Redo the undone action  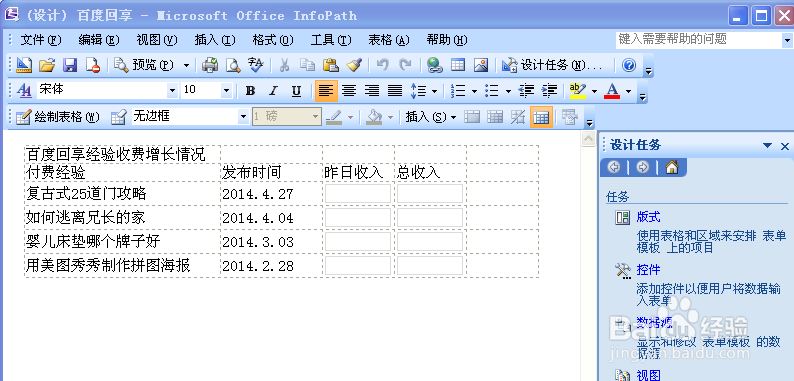(405, 65)
